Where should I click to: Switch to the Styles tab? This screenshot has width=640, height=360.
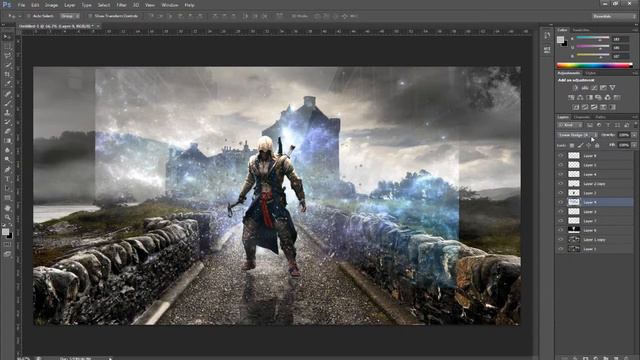[x=590, y=73]
